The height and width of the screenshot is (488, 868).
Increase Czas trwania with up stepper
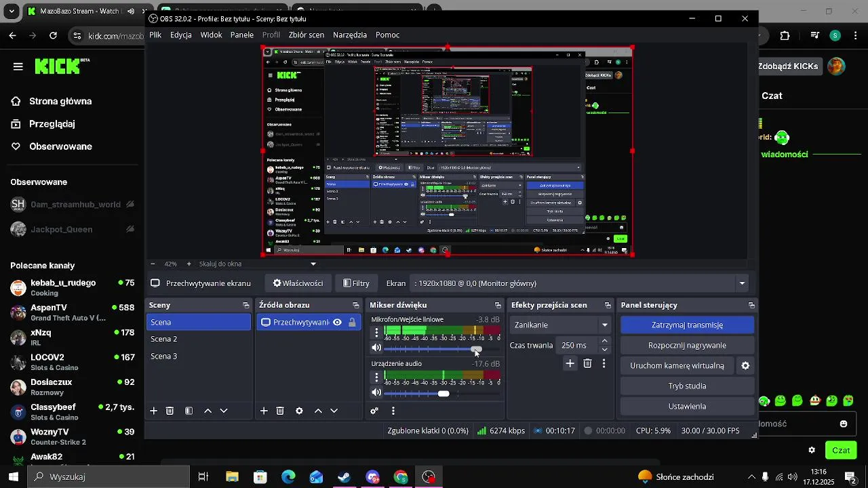pyautogui.click(x=605, y=341)
